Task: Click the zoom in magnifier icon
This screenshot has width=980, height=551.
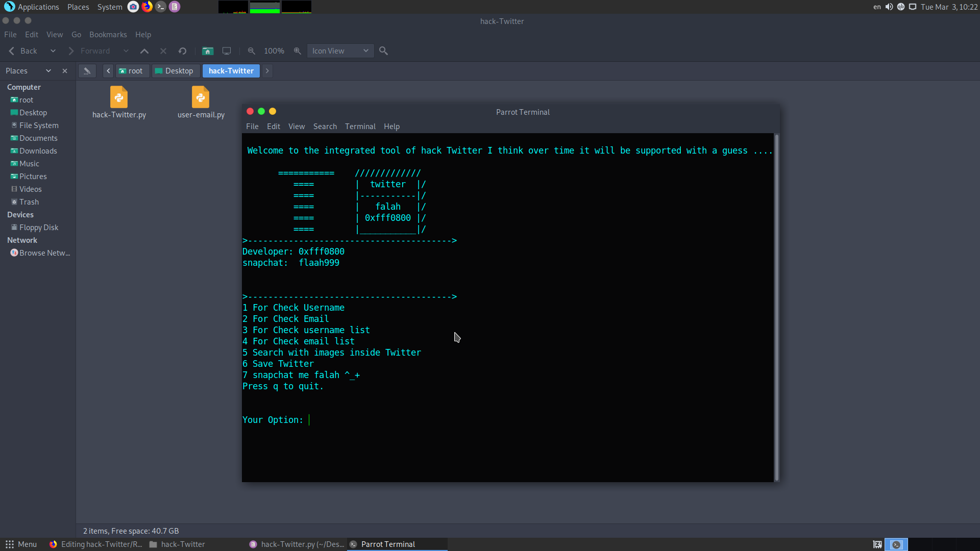Action: tap(297, 51)
